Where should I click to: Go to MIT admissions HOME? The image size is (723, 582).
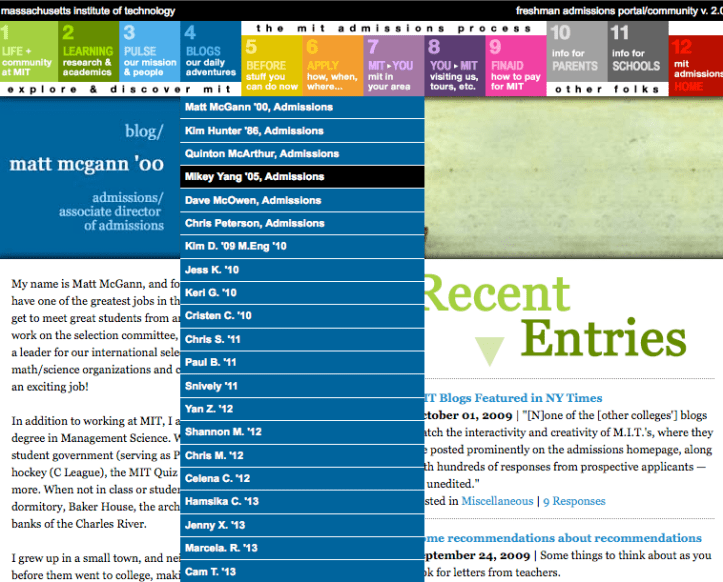tap(696, 66)
